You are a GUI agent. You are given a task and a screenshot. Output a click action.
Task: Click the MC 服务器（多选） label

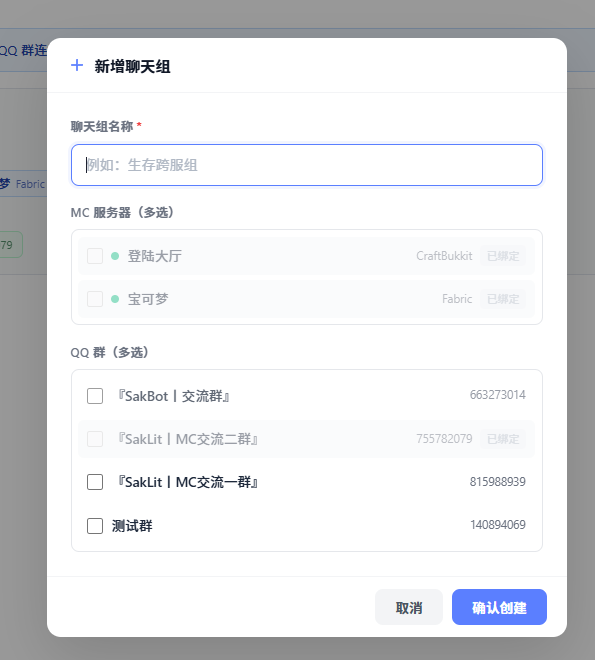[x=122, y=213]
